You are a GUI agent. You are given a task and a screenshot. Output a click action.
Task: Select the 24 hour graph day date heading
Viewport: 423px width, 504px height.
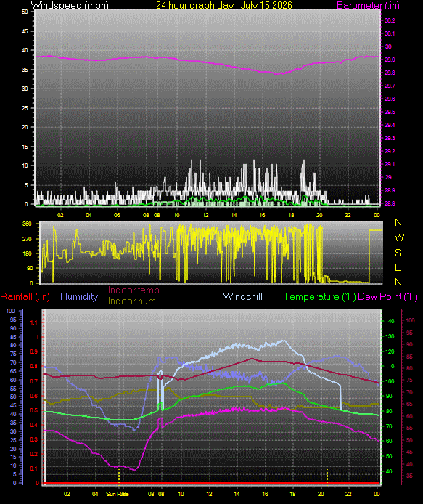point(224,6)
